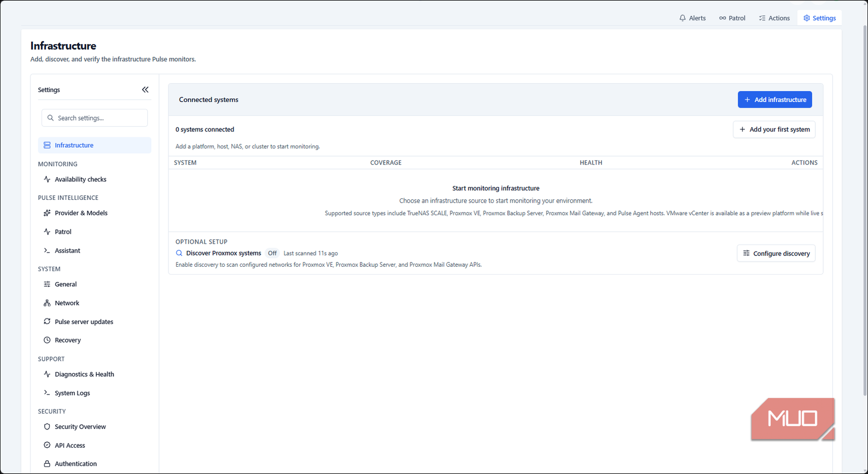The width and height of the screenshot is (868, 474).
Task: Click the COVERAGE column header
Action: click(x=386, y=163)
